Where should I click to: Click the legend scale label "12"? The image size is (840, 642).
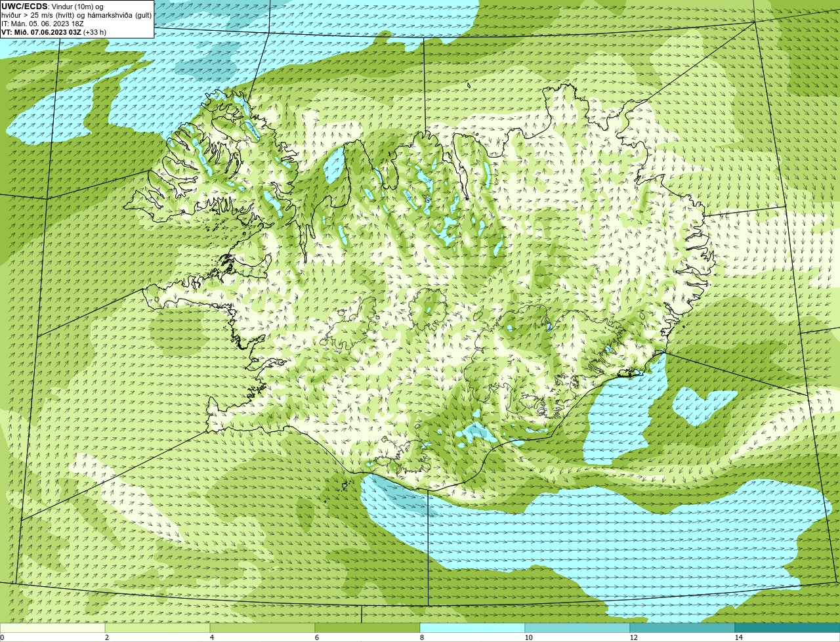tap(633, 637)
